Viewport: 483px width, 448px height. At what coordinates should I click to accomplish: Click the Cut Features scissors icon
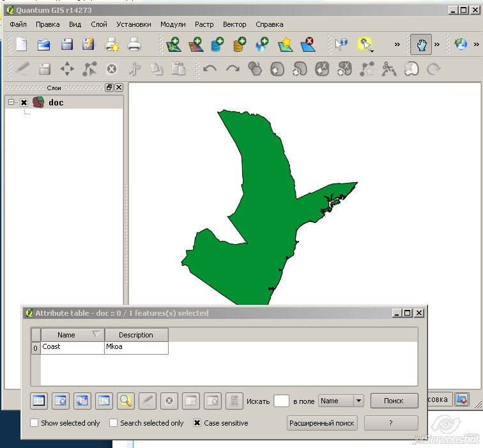coord(134,69)
